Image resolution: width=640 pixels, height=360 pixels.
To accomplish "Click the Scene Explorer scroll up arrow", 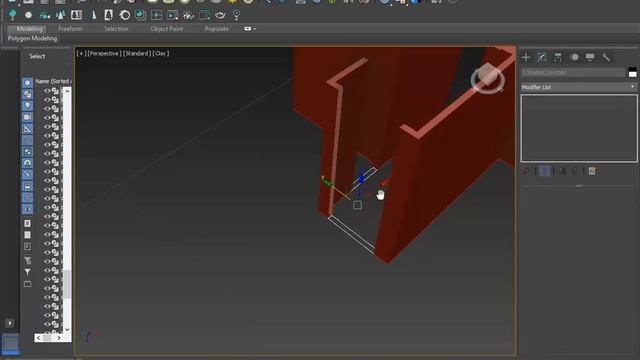I will (x=67, y=91).
